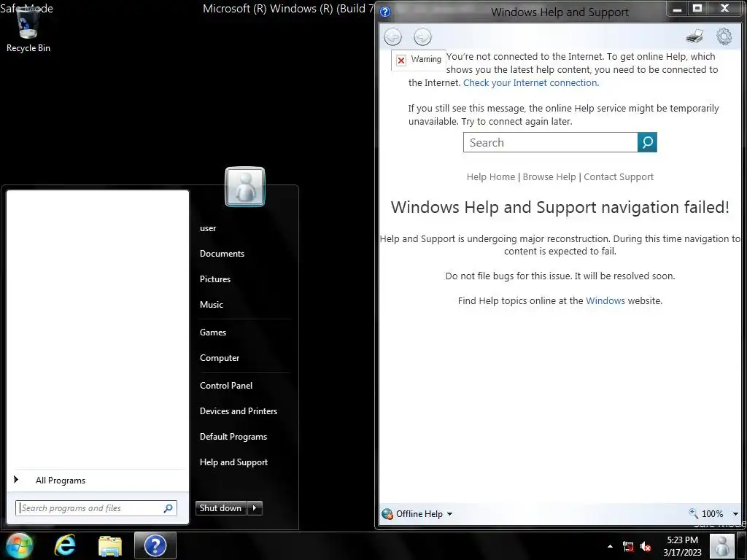Open the Options gear in Help toolbar

(724, 36)
